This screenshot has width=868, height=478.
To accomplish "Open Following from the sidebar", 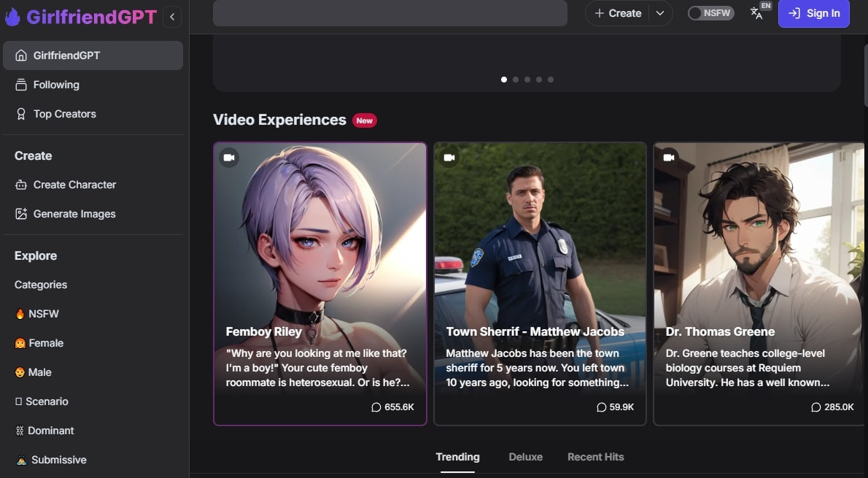I will coord(56,85).
